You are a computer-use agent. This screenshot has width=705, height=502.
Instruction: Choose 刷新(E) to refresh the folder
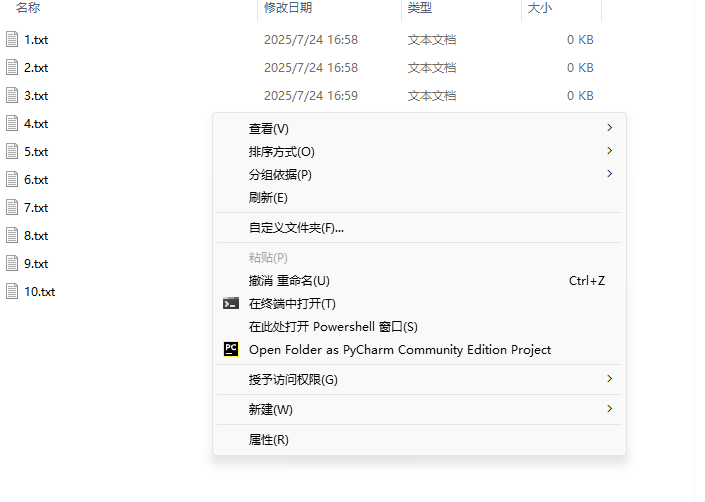tap(268, 198)
